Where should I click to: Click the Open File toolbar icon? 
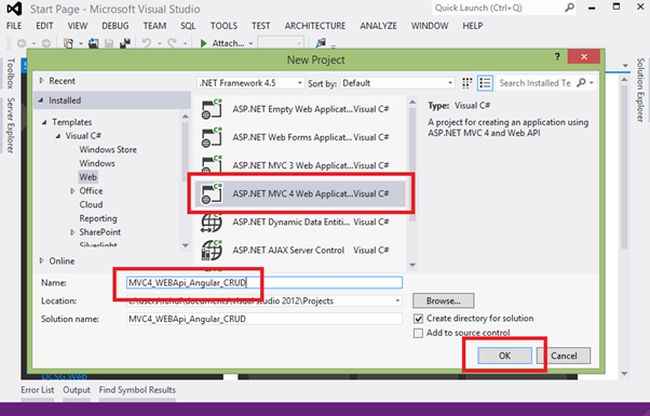point(94,43)
